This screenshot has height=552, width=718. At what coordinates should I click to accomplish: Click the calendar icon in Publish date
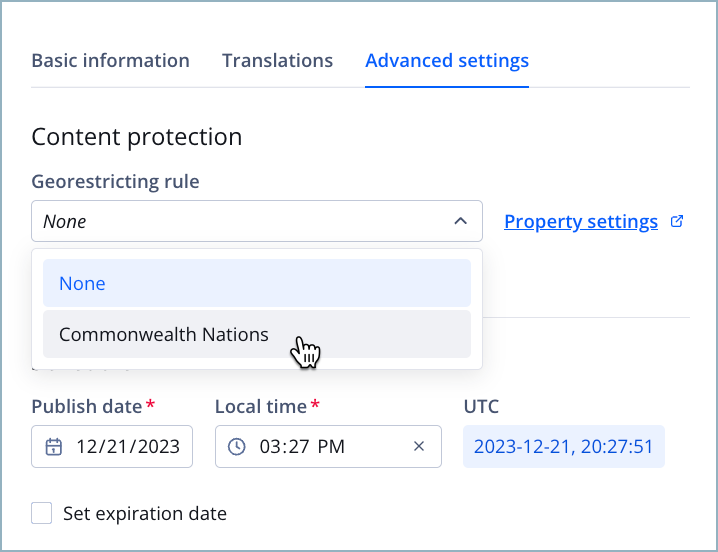53,447
